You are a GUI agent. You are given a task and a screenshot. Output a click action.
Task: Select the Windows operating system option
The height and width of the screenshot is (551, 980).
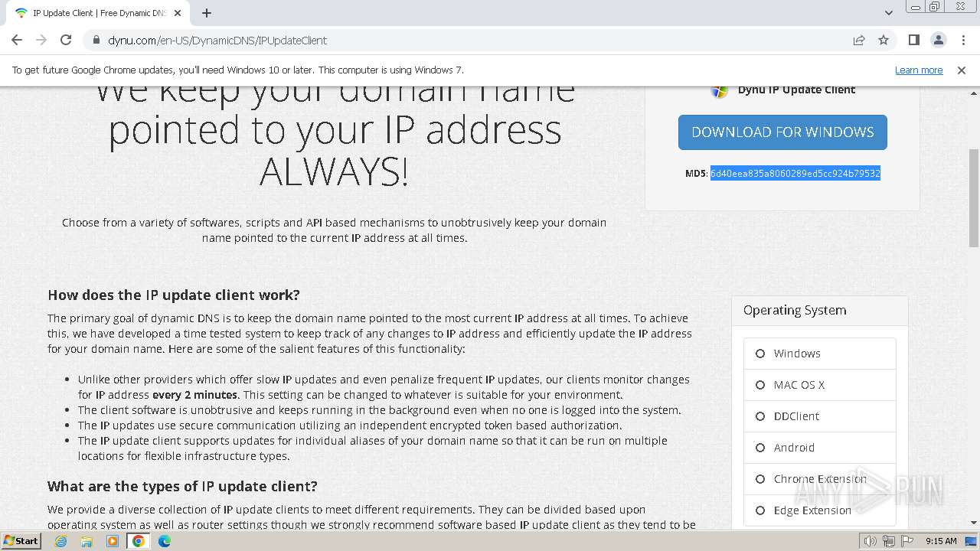tap(820, 354)
